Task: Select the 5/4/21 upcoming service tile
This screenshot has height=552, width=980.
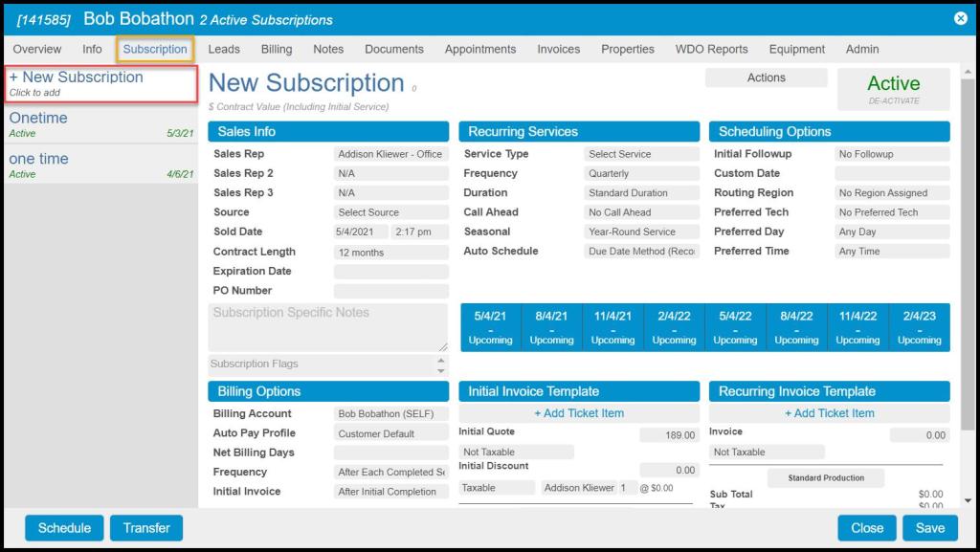Action: coord(491,327)
